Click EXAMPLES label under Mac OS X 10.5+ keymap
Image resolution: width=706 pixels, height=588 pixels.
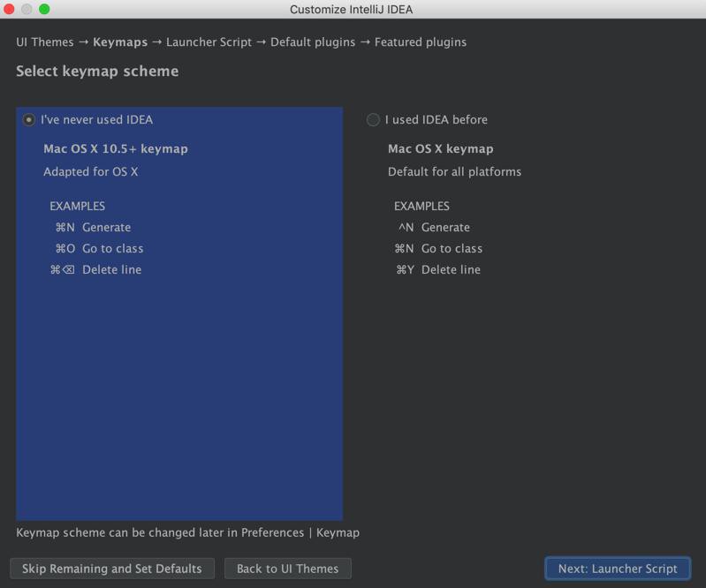click(78, 206)
